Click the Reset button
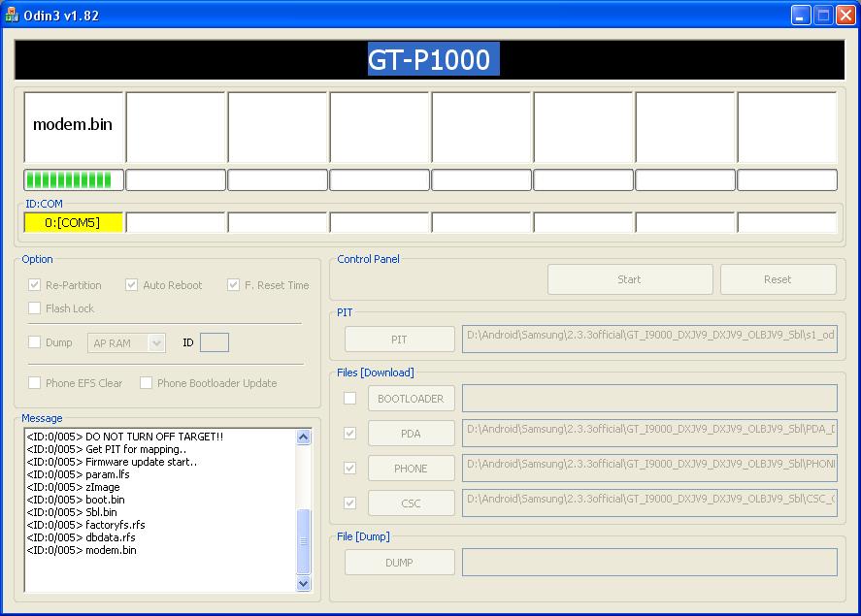 point(778,279)
